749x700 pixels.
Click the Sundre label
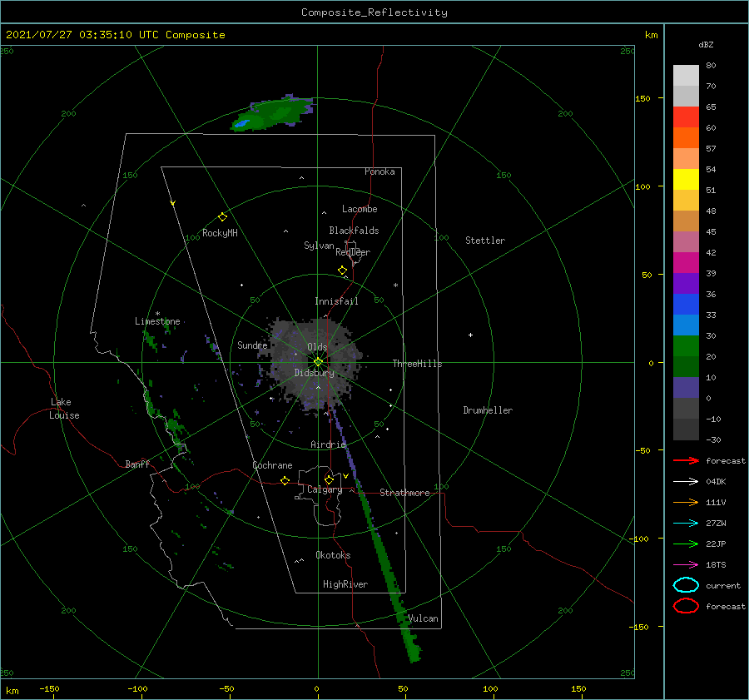coord(253,345)
